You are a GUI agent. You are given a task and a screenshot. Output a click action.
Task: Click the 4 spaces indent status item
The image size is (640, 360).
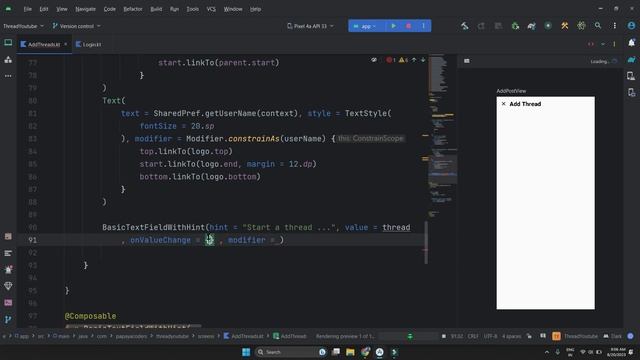[x=511, y=336]
